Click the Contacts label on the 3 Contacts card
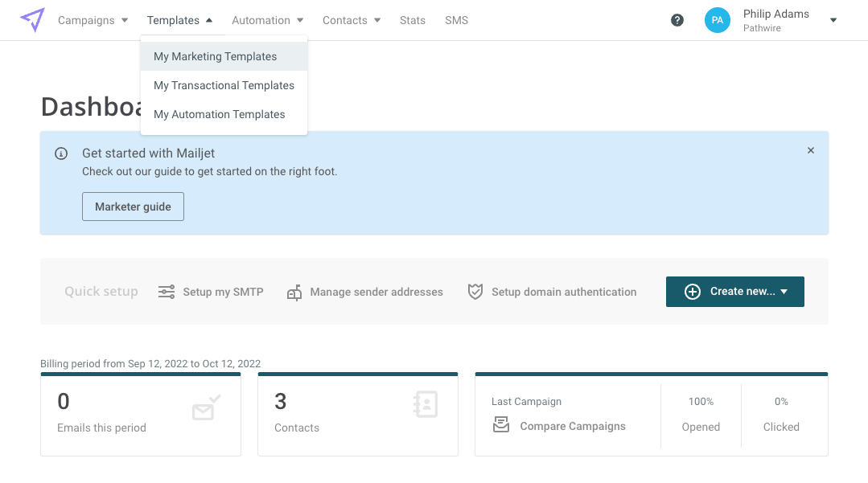This screenshot has width=868, height=483. (x=297, y=428)
